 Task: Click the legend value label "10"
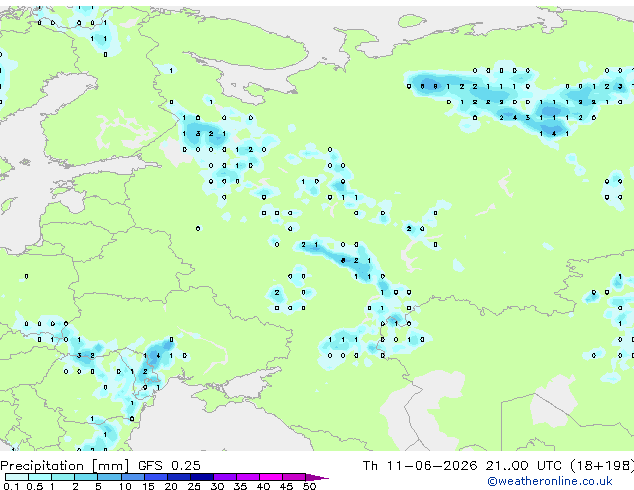(x=125, y=486)
